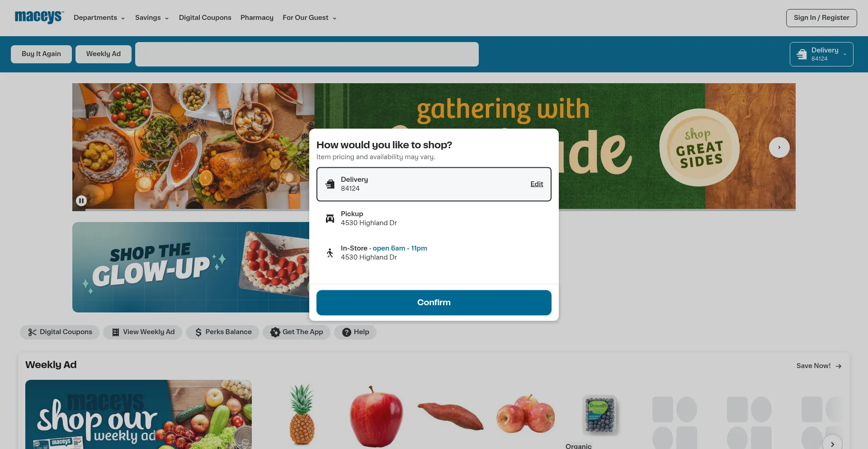This screenshot has height=449, width=868.
Task: Click the search input field
Action: point(307,54)
